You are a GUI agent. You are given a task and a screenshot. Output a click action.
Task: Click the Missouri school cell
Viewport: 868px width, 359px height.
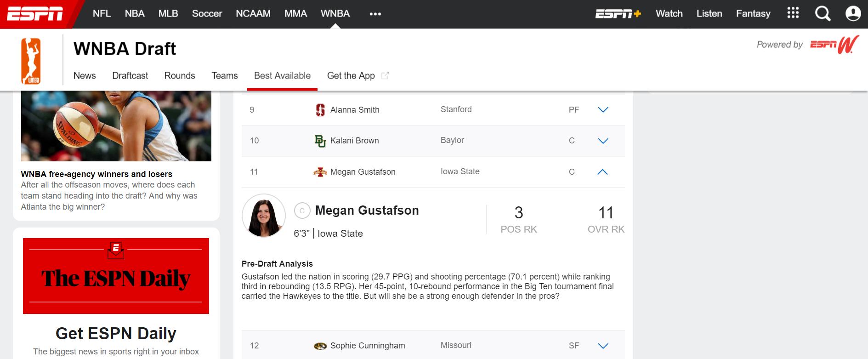456,345
